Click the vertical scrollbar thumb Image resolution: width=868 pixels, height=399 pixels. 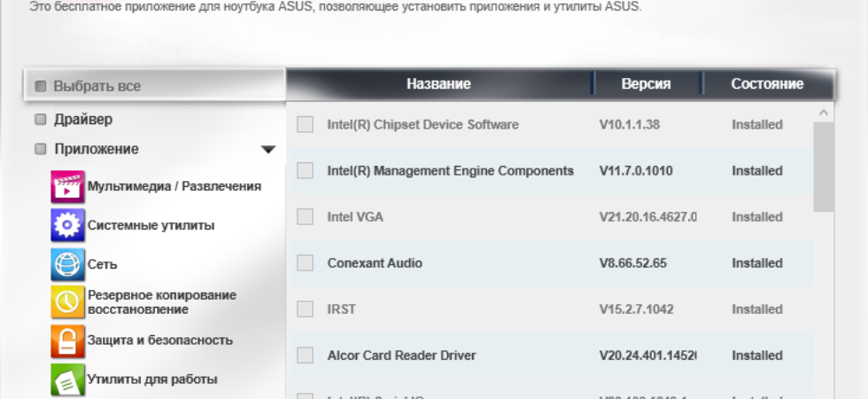coord(824,167)
